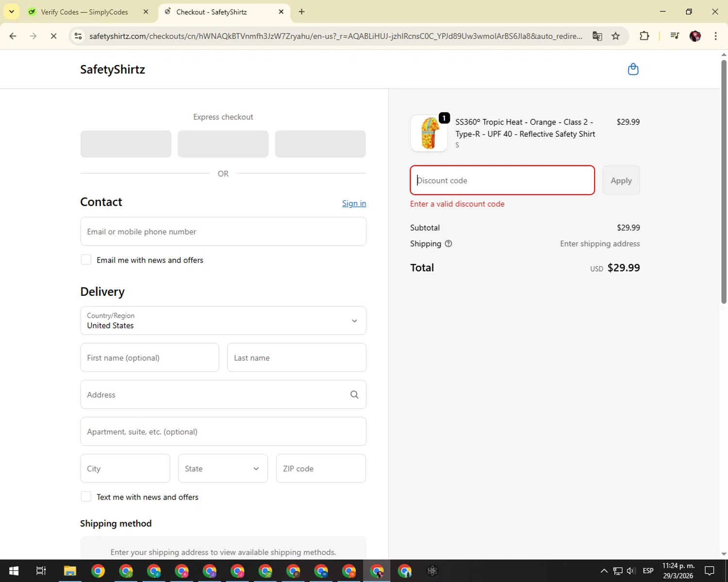Click the USD $29.99 total amount
Screen dimensions: 728x582
click(x=615, y=268)
